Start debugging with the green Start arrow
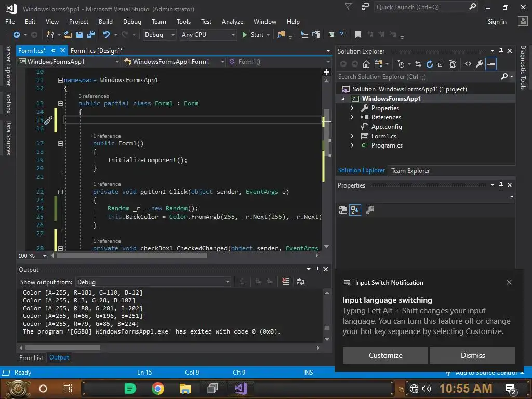The image size is (532, 399). click(x=244, y=35)
